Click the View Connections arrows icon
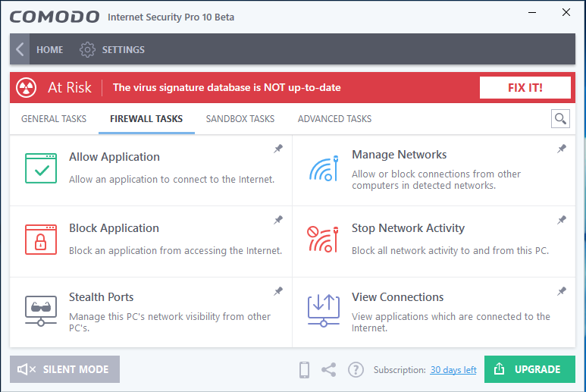Viewport: 586px width, 392px height. (x=324, y=309)
